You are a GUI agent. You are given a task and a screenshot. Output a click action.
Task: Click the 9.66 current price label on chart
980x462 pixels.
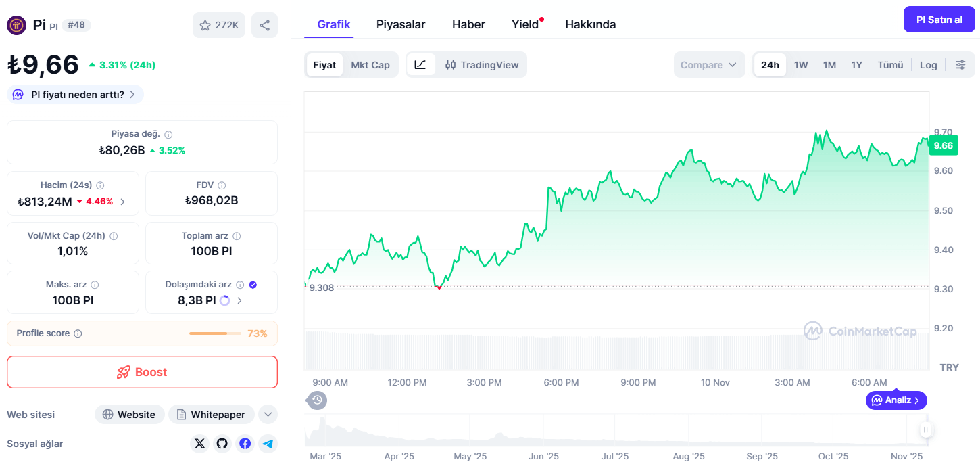pos(944,145)
